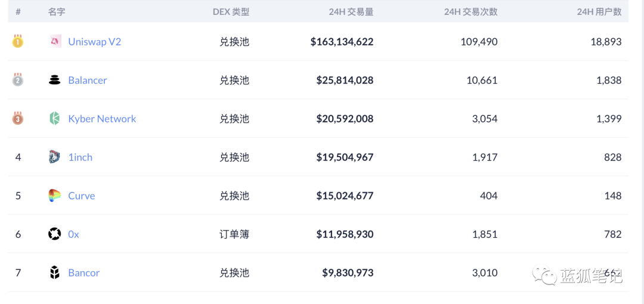Click the Curve rainbow logo icon
Screen dimensions: 644x304
coord(55,195)
